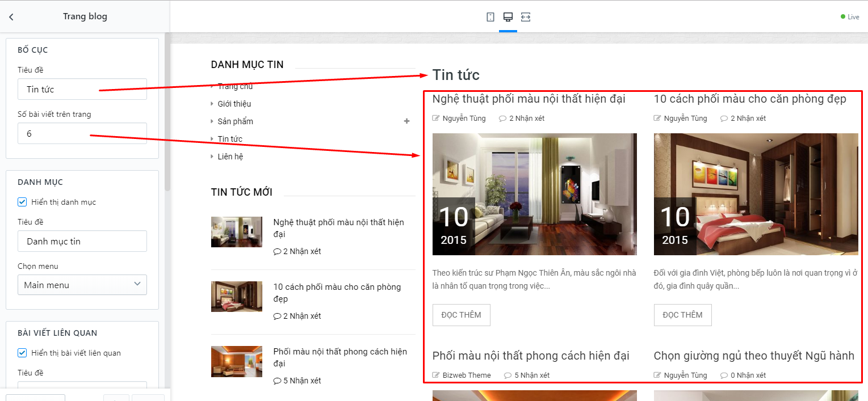Open main article title 10 cách phối màu cho căn phòng đẹp
The height and width of the screenshot is (401, 868).
[x=750, y=99]
